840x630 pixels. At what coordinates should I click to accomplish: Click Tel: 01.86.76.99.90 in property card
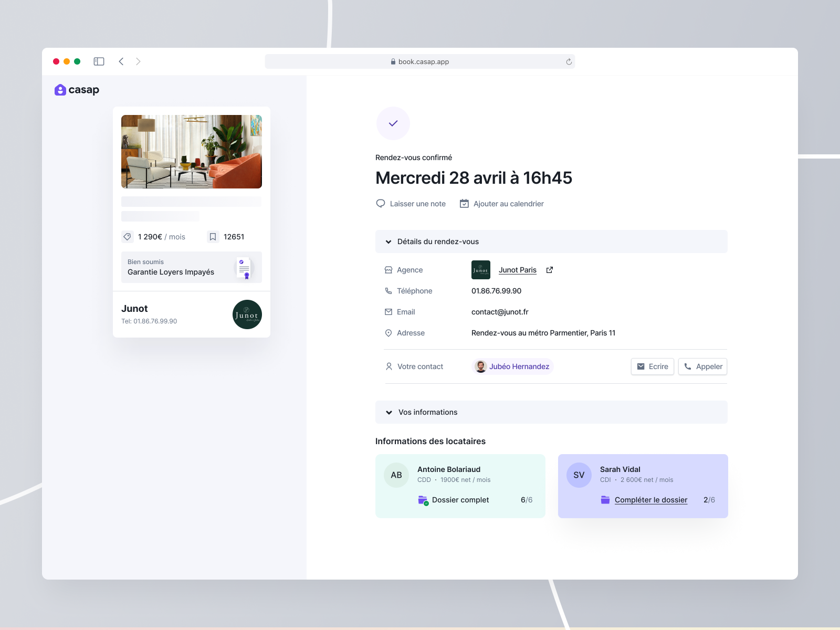click(x=149, y=321)
